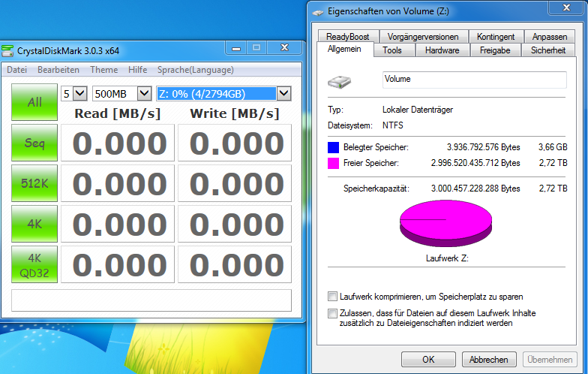Open the Hilfe menu
The width and height of the screenshot is (588, 374).
(138, 70)
